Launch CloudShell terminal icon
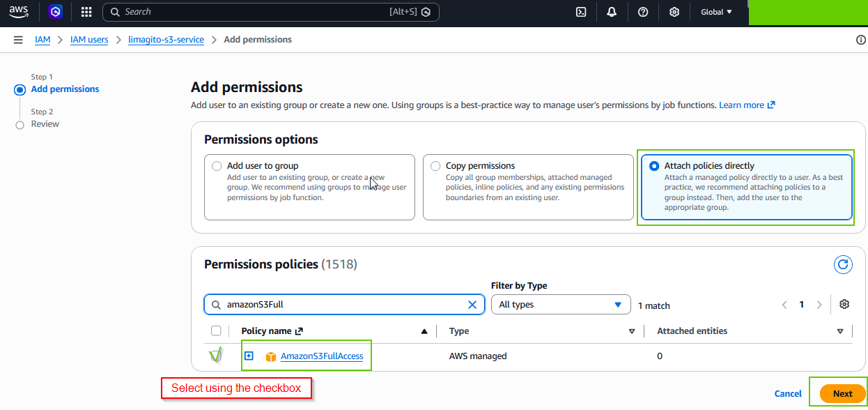The height and width of the screenshot is (410, 868). (x=581, y=12)
